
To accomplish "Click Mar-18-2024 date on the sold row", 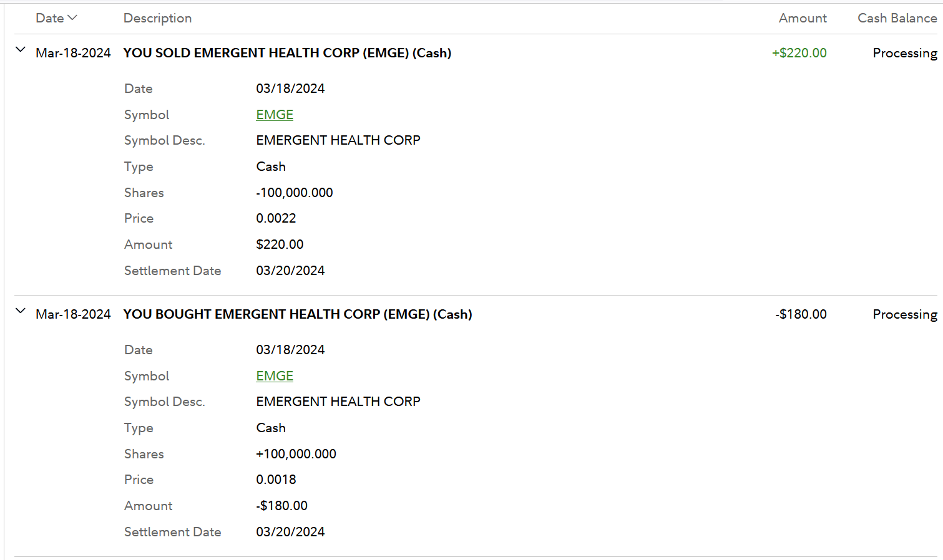I will (73, 53).
